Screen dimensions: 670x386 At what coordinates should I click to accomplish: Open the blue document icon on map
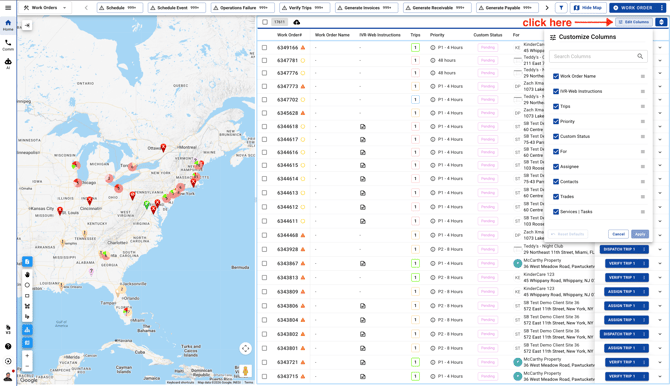(x=27, y=262)
